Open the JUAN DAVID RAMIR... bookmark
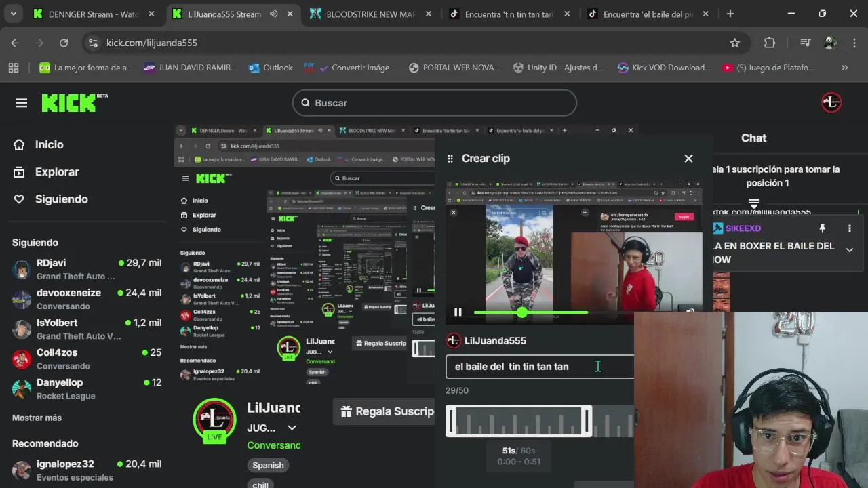The image size is (868, 488). 191,68
